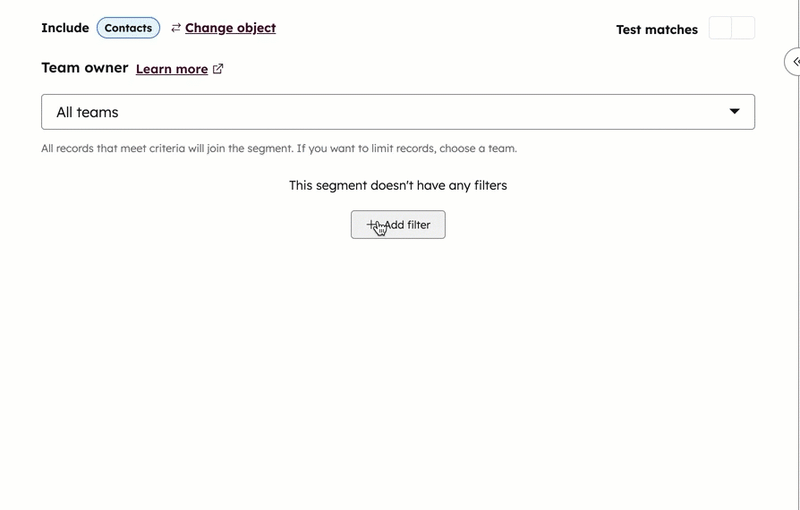Click the left half of Test matches switch
Screen dimensions: 800x510
pos(720,28)
